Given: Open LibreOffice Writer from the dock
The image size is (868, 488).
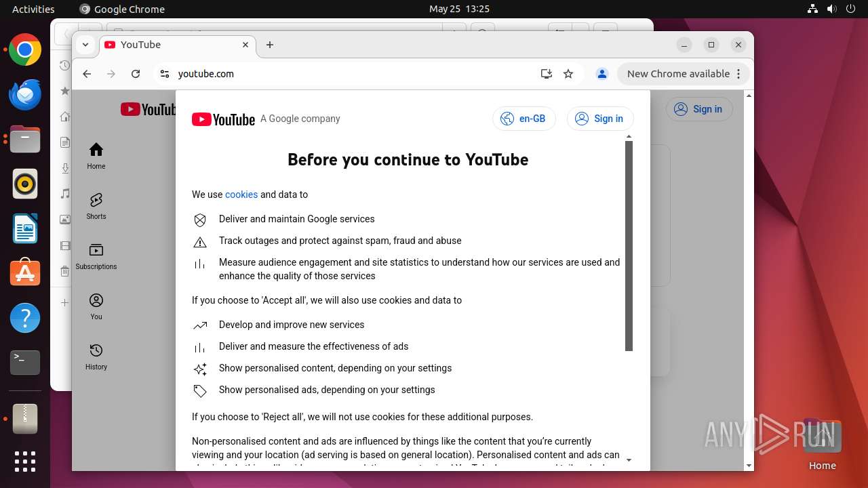Looking at the screenshot, I should click(25, 228).
